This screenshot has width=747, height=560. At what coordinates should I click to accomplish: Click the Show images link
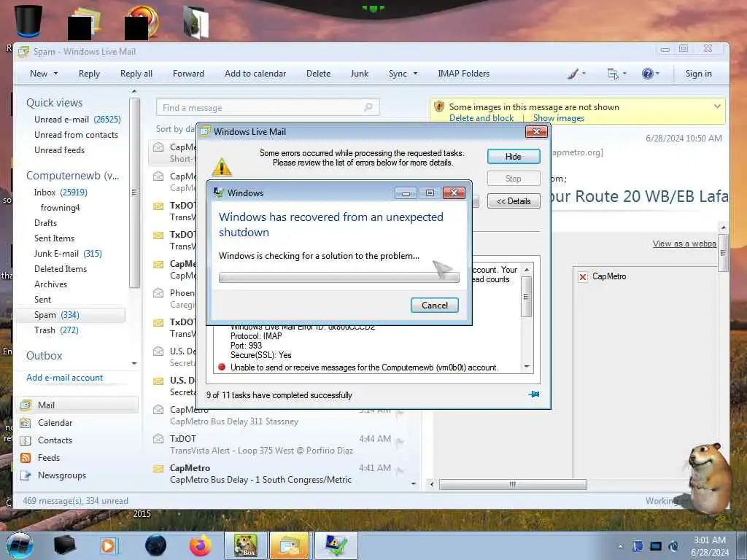(558, 118)
